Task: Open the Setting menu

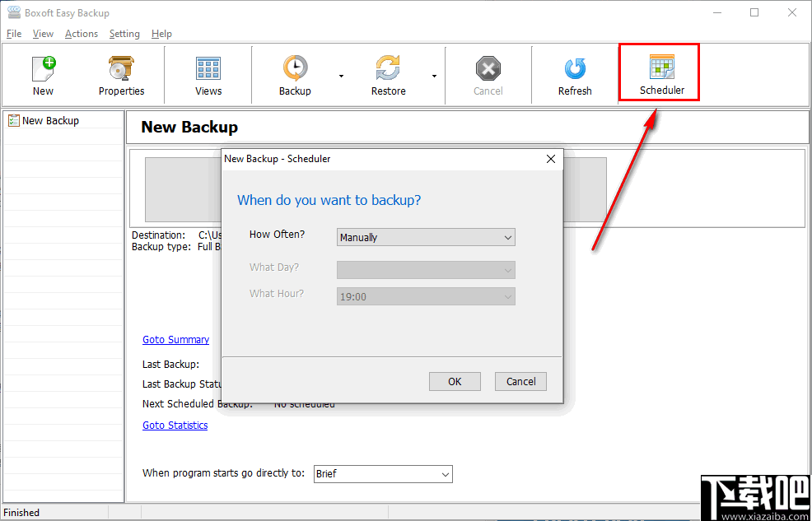Action: [124, 34]
